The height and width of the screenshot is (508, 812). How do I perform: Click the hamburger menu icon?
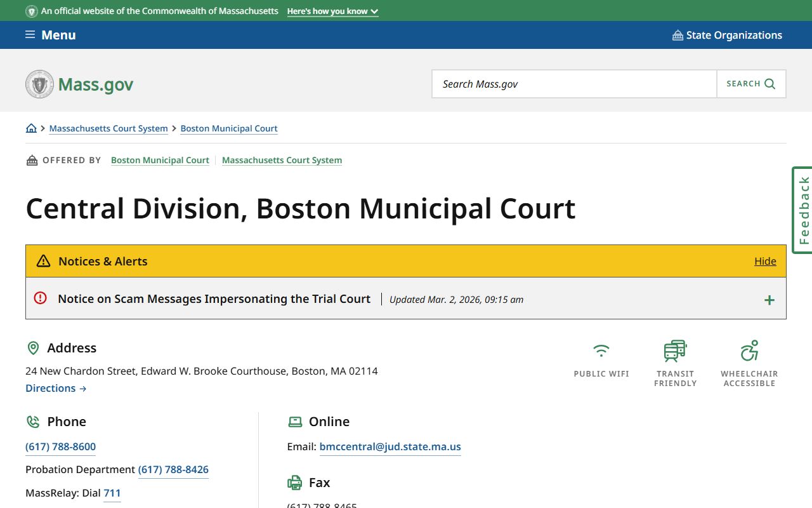(x=30, y=34)
